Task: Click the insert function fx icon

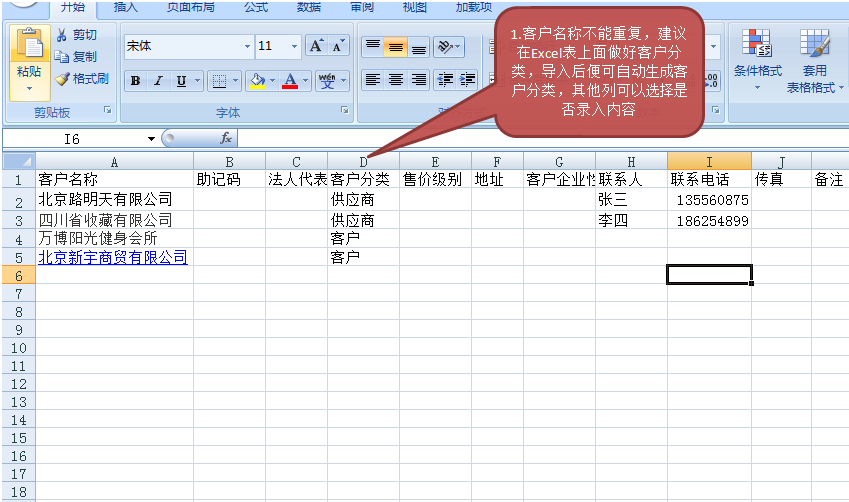Action: tap(226, 138)
